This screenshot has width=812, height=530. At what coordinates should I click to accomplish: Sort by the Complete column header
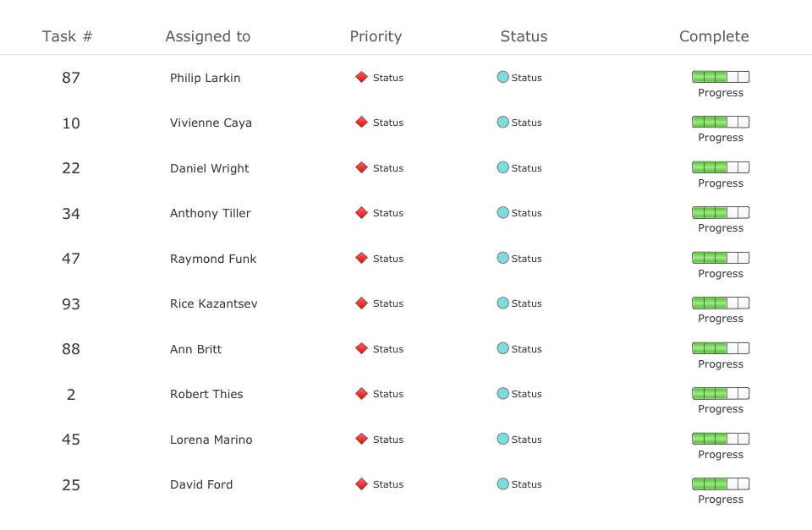(x=714, y=36)
